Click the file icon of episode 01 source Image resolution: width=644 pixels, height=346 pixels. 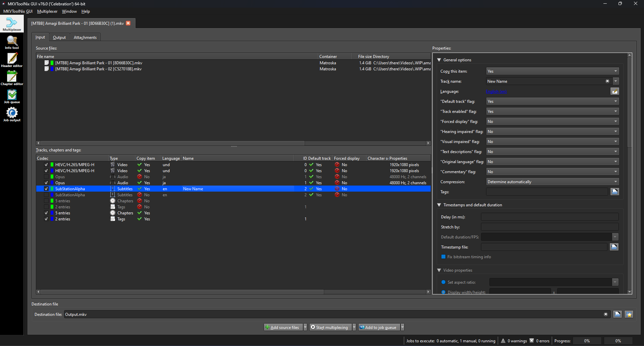tap(47, 63)
